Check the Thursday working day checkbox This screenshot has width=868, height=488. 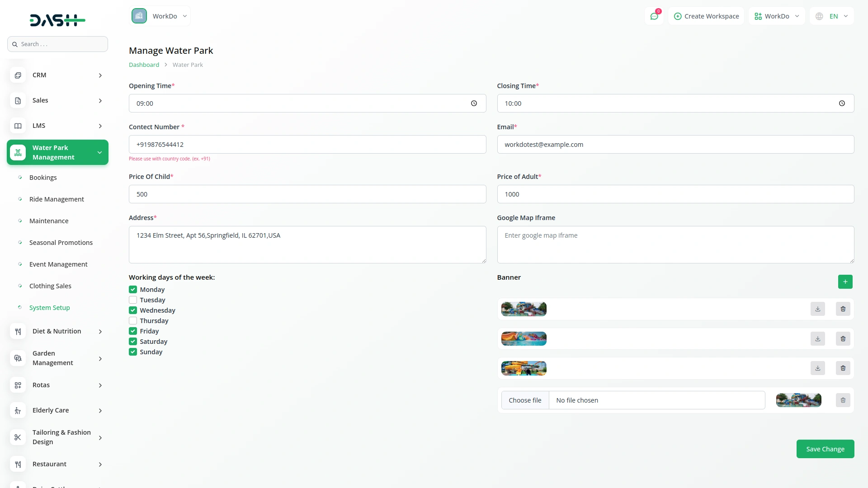[x=133, y=321]
